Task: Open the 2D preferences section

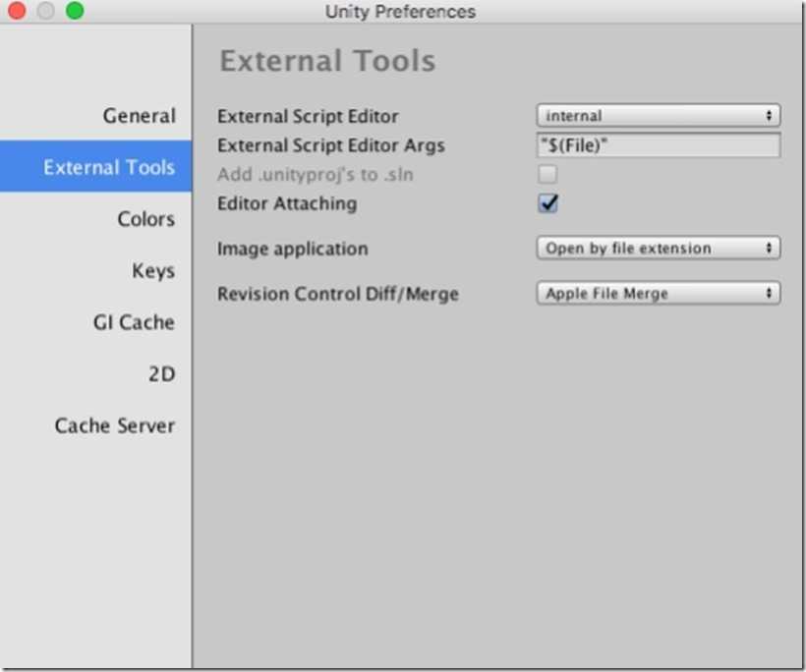Action: (161, 373)
